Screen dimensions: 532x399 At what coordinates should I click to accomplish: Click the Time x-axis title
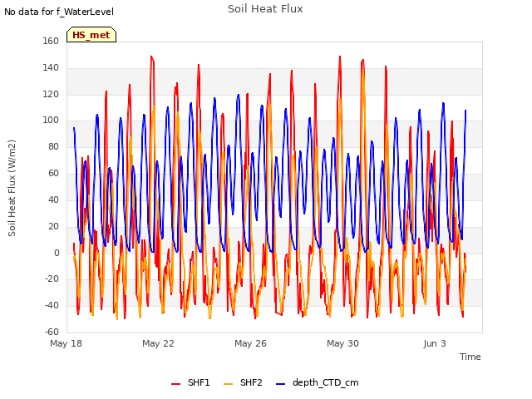470,357
